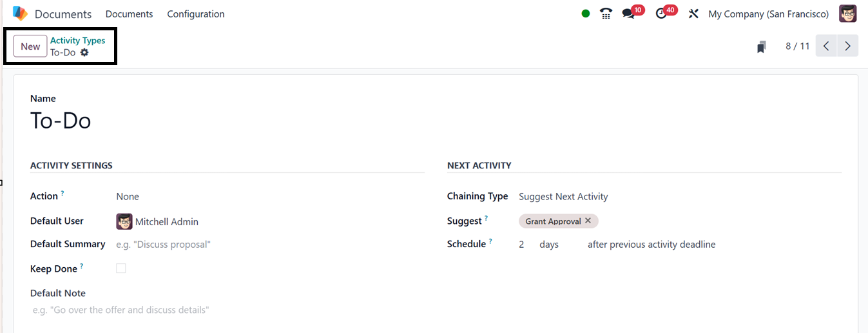Image resolution: width=868 pixels, height=333 pixels.
Task: Go to Activity Types breadcrumb link
Action: coord(77,41)
